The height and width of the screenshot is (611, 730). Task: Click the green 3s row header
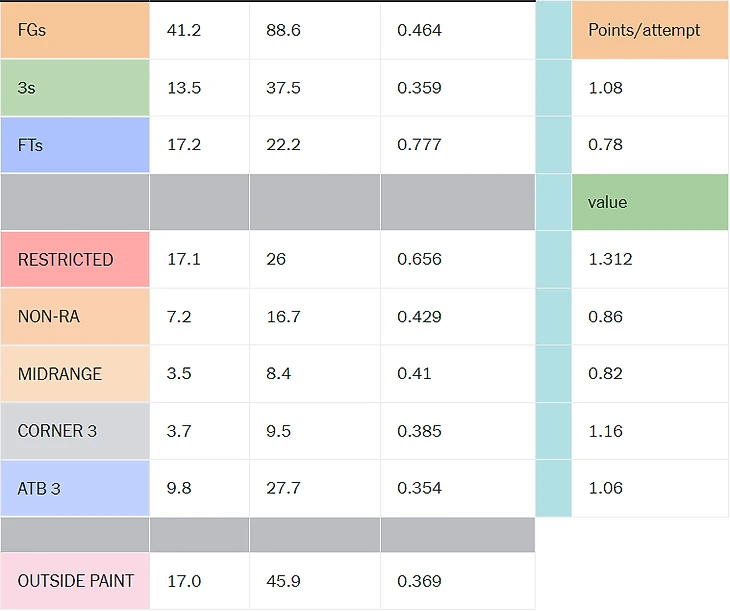75,88
